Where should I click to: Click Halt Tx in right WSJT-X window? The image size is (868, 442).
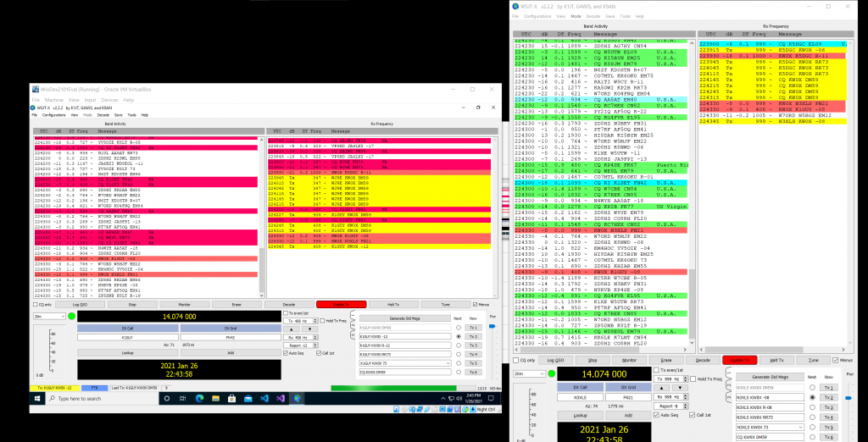click(x=776, y=360)
